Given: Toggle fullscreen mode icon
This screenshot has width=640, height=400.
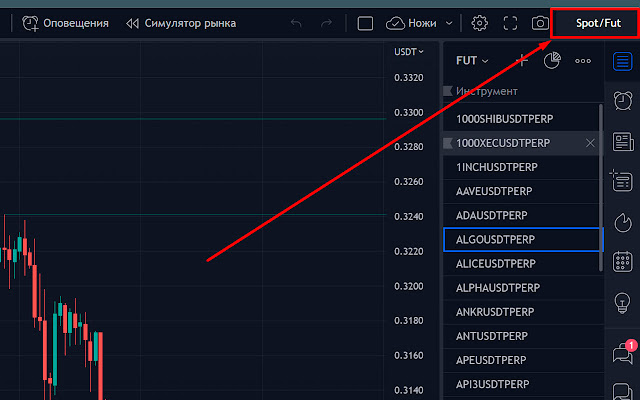Looking at the screenshot, I should click(x=510, y=23).
